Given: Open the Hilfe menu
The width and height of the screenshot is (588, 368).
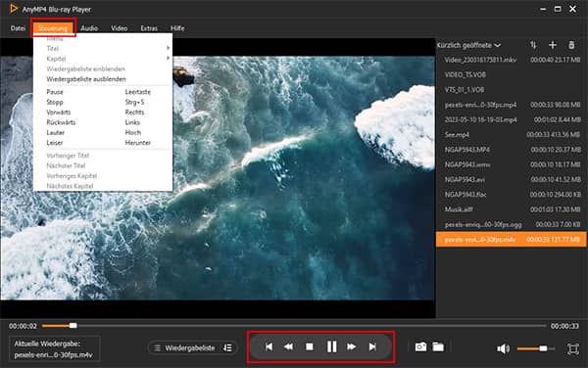Looking at the screenshot, I should (177, 28).
